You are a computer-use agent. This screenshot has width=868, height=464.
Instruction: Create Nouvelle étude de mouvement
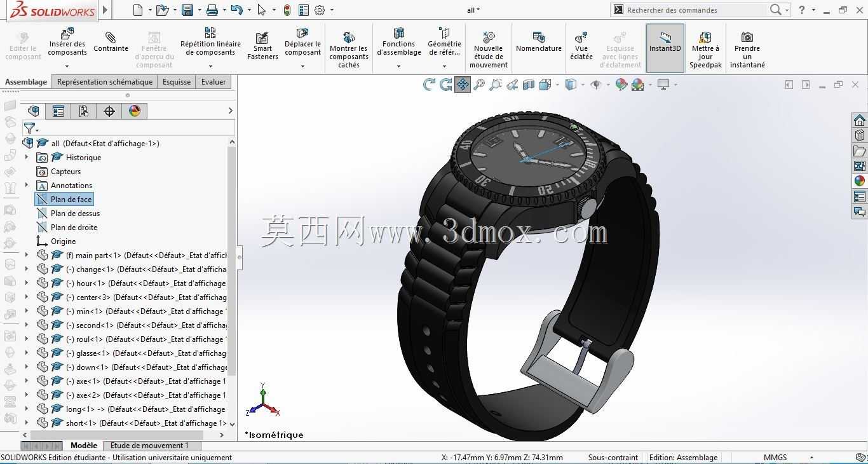pyautogui.click(x=488, y=50)
